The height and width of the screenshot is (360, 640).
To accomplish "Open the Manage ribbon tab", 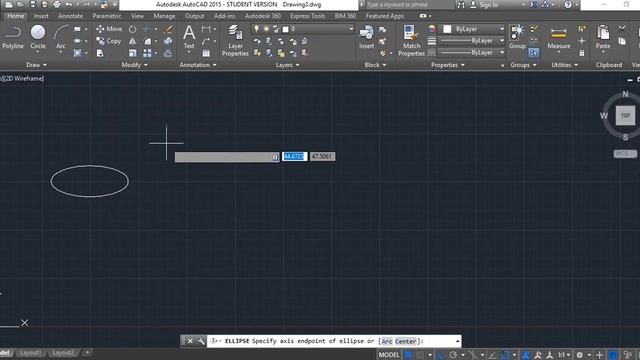I will click(x=164, y=16).
